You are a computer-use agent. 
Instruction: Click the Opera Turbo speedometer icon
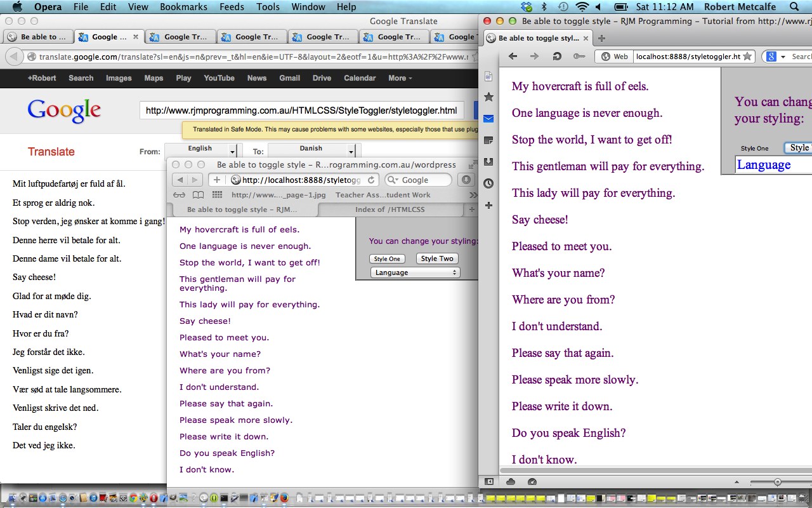[532, 482]
